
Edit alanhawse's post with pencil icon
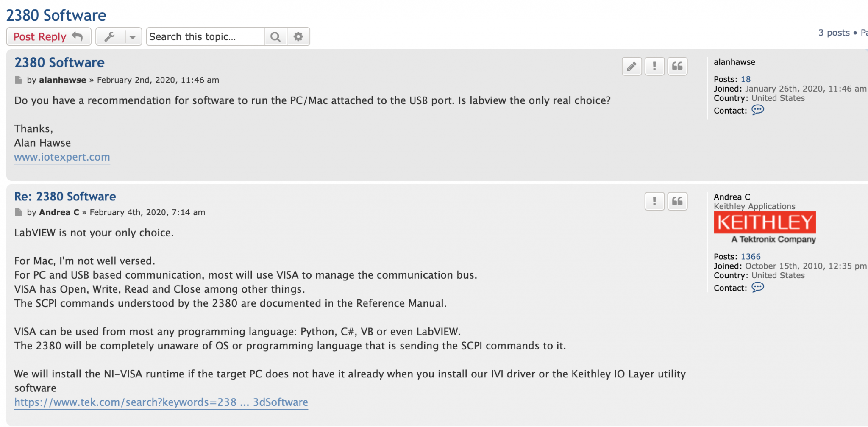pos(632,67)
